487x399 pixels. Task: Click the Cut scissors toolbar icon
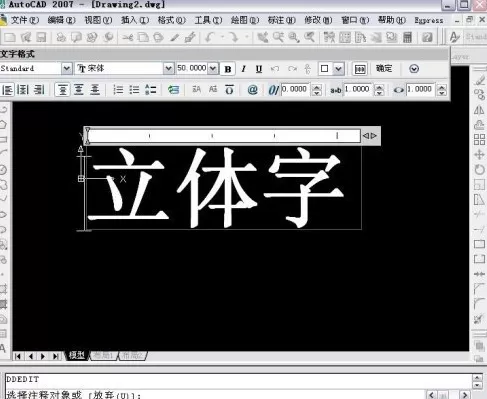(127, 37)
